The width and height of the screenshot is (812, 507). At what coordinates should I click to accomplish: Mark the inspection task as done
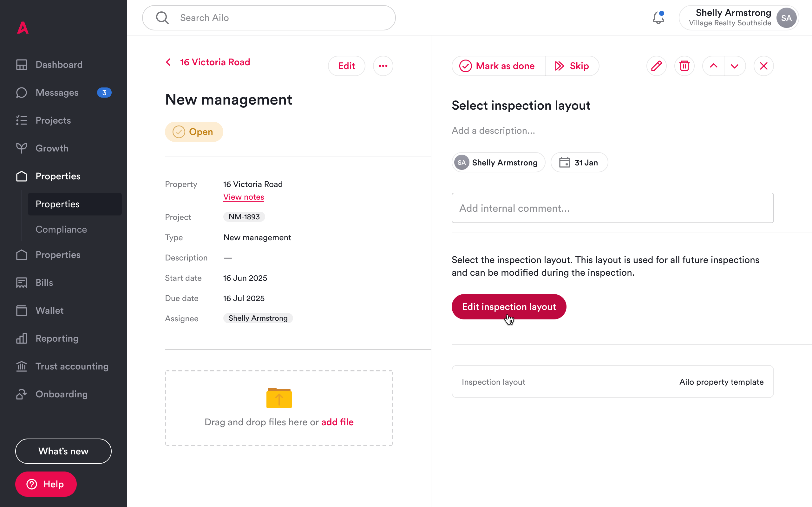pos(498,66)
